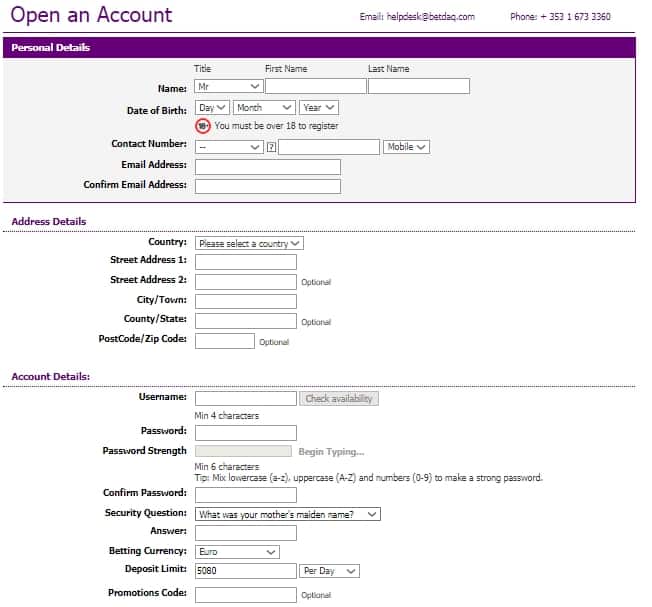Open the Please select a country dropdown

pos(249,243)
